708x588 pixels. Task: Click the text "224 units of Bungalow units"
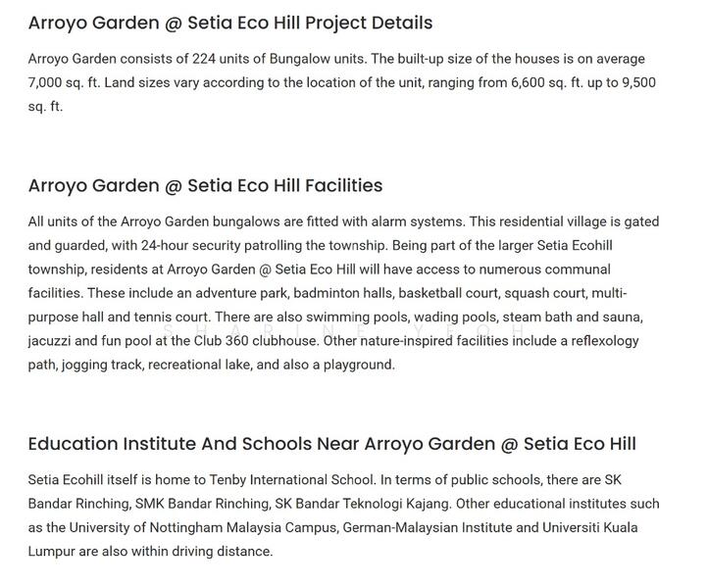pyautogui.click(x=268, y=60)
